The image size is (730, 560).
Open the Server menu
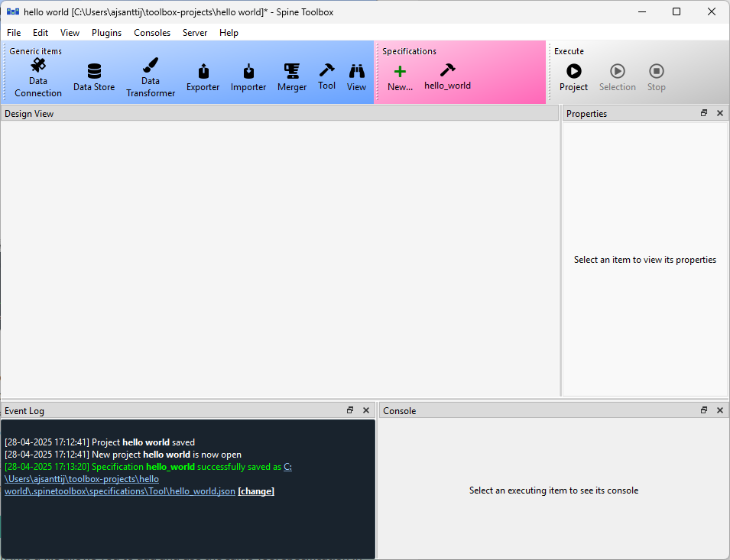pyautogui.click(x=195, y=33)
